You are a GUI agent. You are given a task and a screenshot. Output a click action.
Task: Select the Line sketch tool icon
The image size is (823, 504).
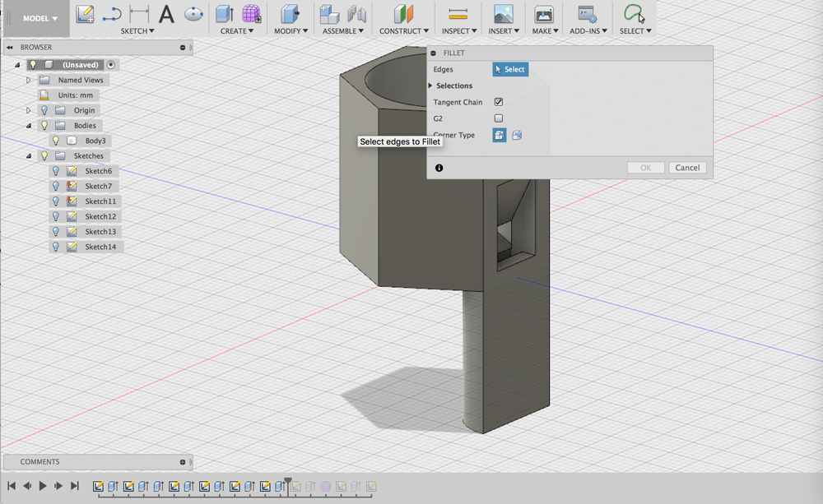point(112,14)
